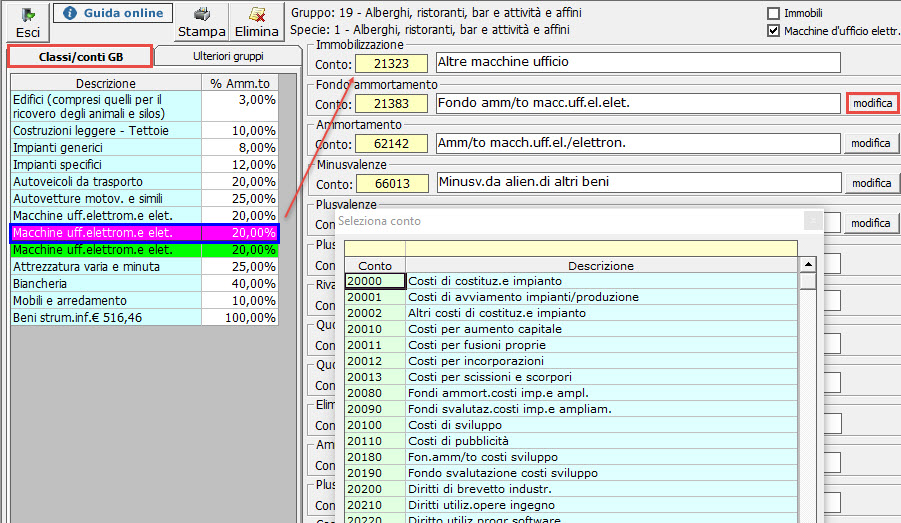Select Beni strum.inf.€ 516,46 row

click(x=144, y=318)
